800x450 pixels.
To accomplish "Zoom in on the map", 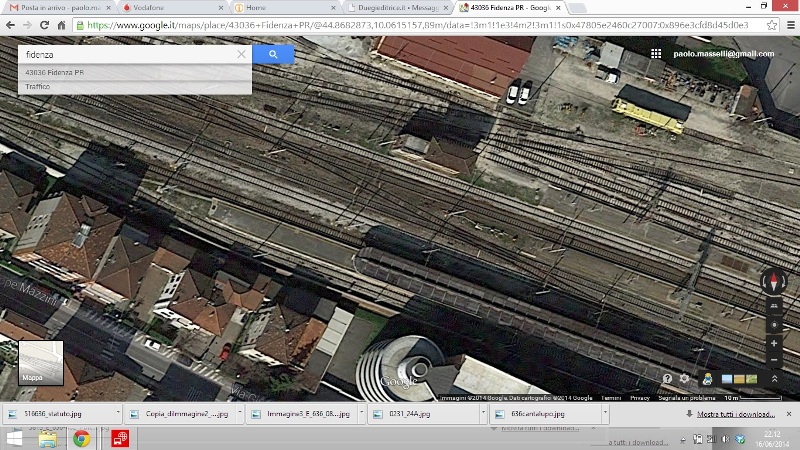I will (x=774, y=343).
